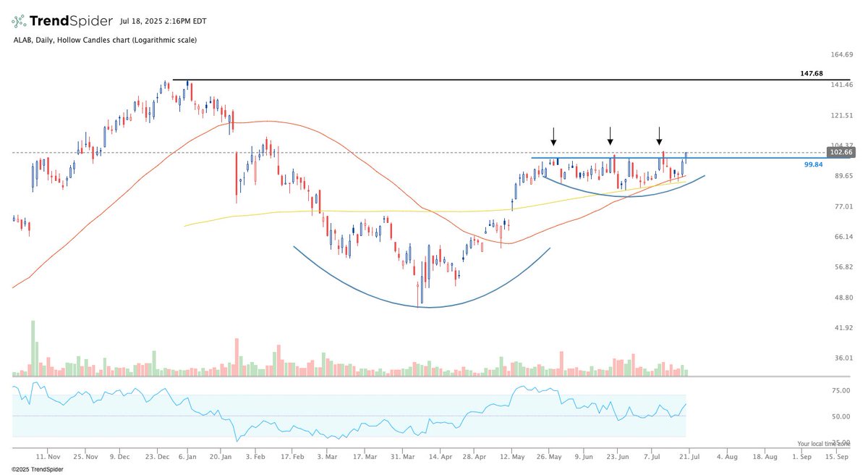Viewport: 868px width, 475px height.
Task: Select the 7. Jul date label
Action: [652, 458]
